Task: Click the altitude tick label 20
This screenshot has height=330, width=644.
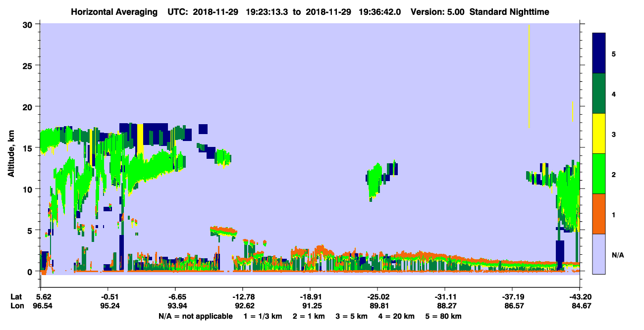Action: click(29, 107)
